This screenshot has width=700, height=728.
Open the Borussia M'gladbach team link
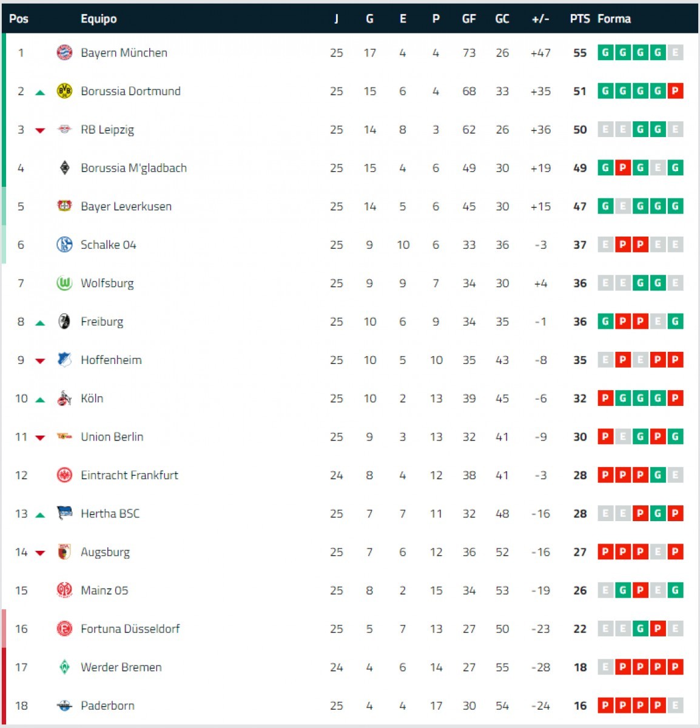134,168
